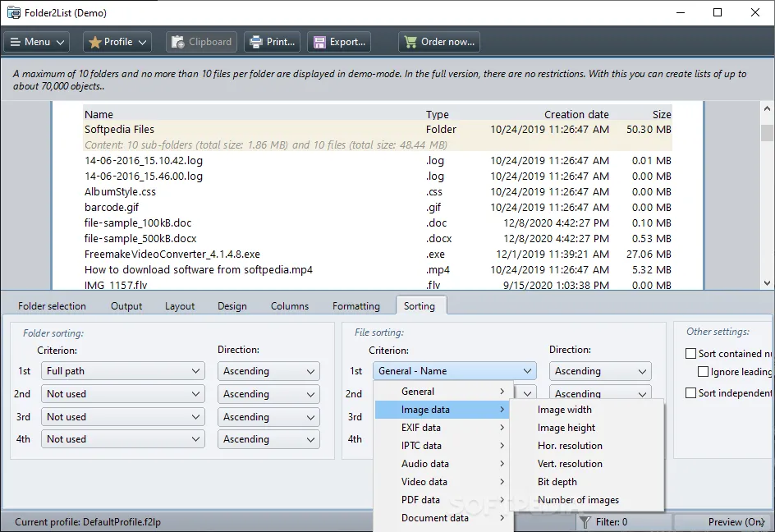Open the General - Name file criterion dropdown
The image size is (775, 532).
click(x=455, y=371)
